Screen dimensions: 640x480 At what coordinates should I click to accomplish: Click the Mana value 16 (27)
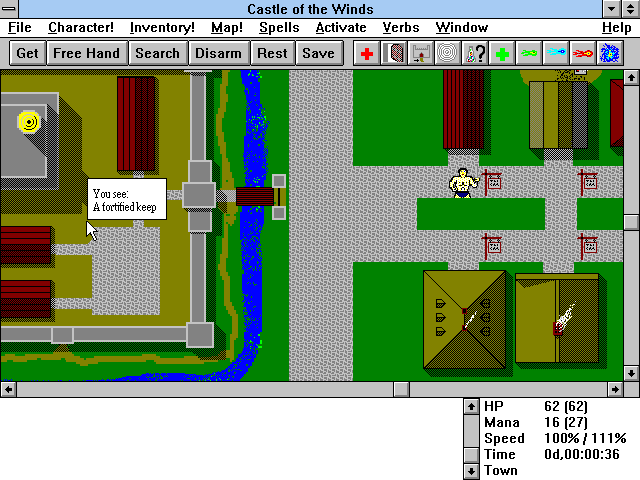tap(565, 422)
